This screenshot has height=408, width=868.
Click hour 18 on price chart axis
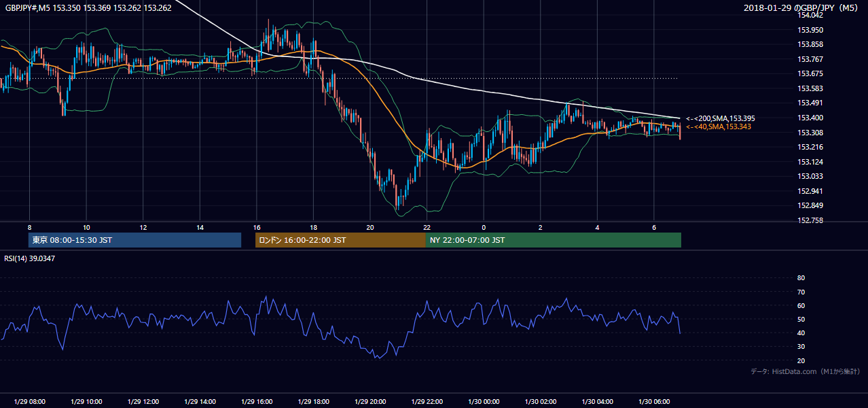click(313, 227)
